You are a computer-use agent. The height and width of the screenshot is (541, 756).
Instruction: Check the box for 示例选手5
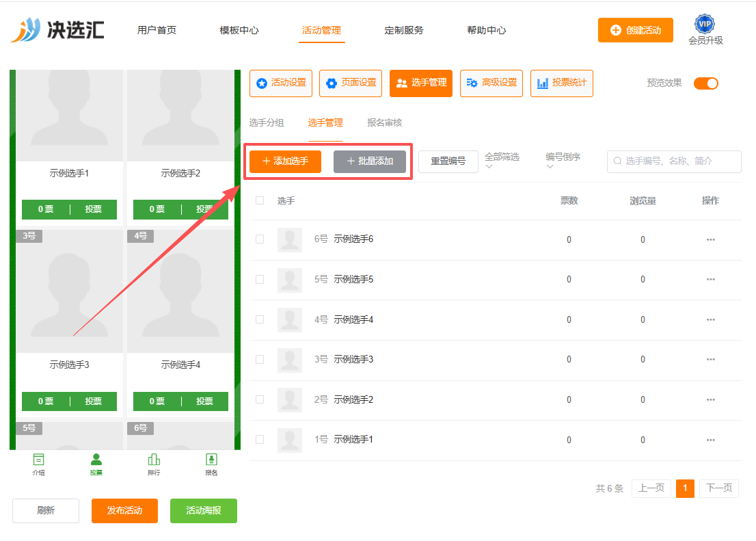(x=260, y=280)
